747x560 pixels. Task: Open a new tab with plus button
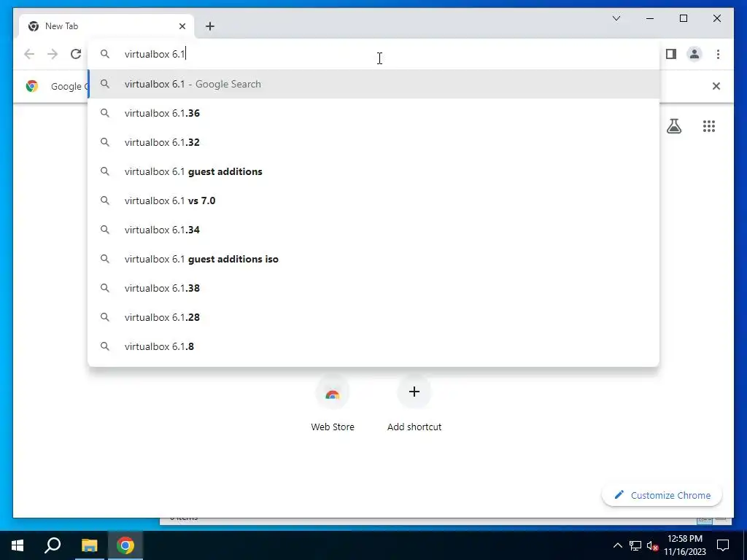(209, 26)
